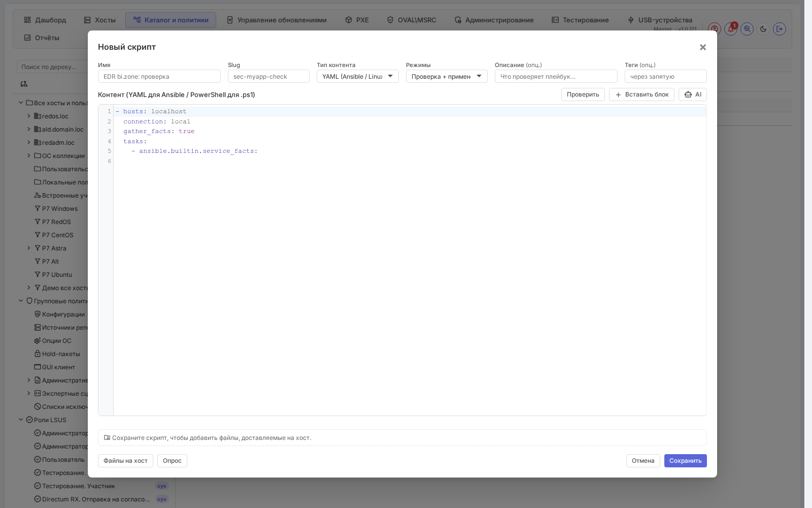This screenshot has width=812, height=508.
Task: Close the Новый скрипт dialog
Action: point(703,47)
